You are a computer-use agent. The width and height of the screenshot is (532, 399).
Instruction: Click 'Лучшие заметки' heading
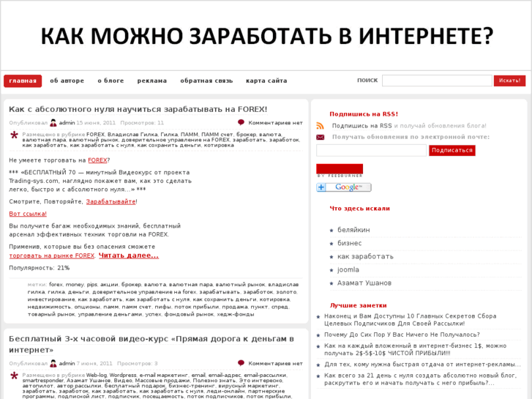359,305
